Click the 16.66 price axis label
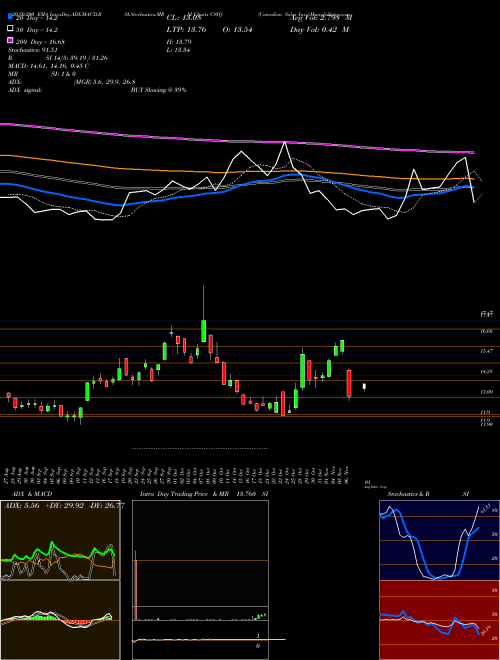The height and width of the screenshot is (660, 500). 486,331
